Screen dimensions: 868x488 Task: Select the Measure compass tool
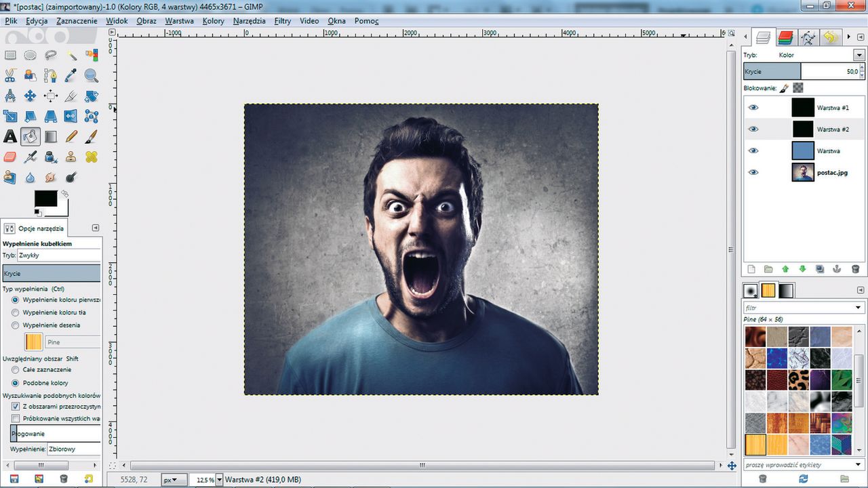pos(10,96)
